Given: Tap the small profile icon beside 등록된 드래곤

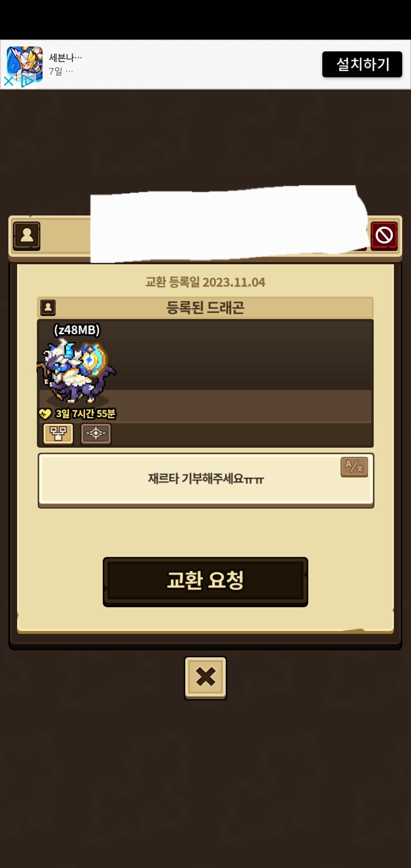Looking at the screenshot, I should (x=48, y=307).
